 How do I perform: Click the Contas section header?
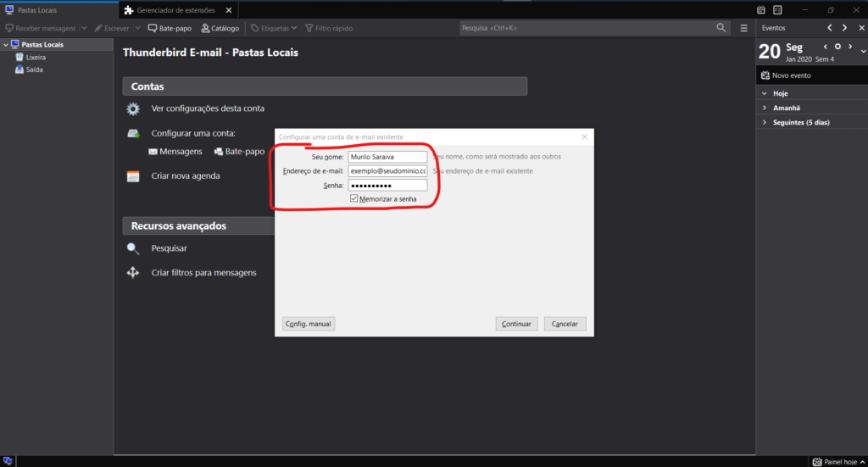point(325,86)
